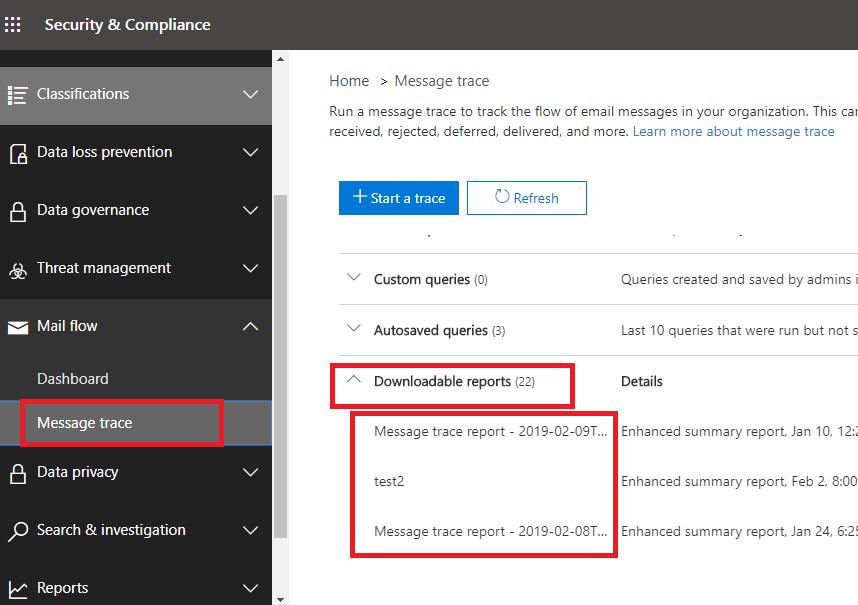
Task: Click the Classifications list icon
Action: tap(17, 95)
